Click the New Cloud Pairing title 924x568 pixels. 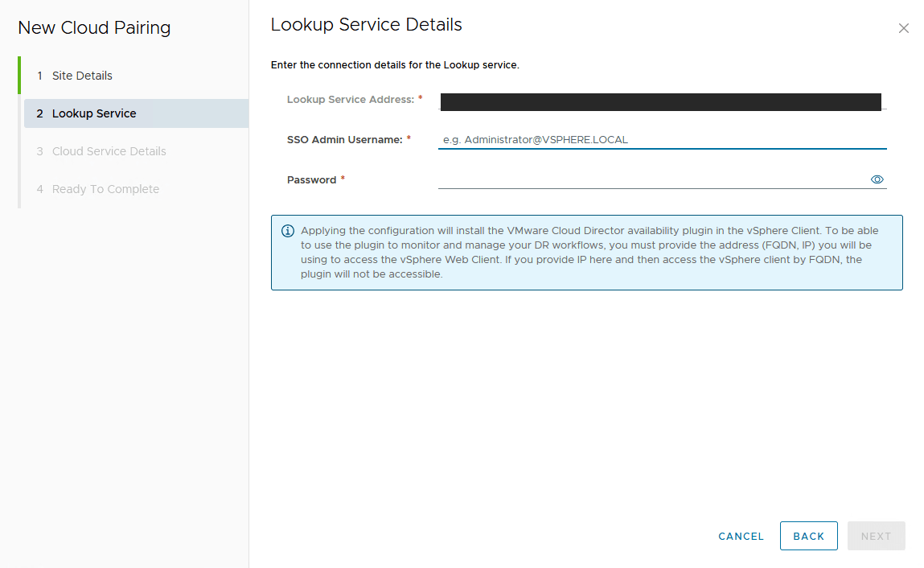point(94,27)
